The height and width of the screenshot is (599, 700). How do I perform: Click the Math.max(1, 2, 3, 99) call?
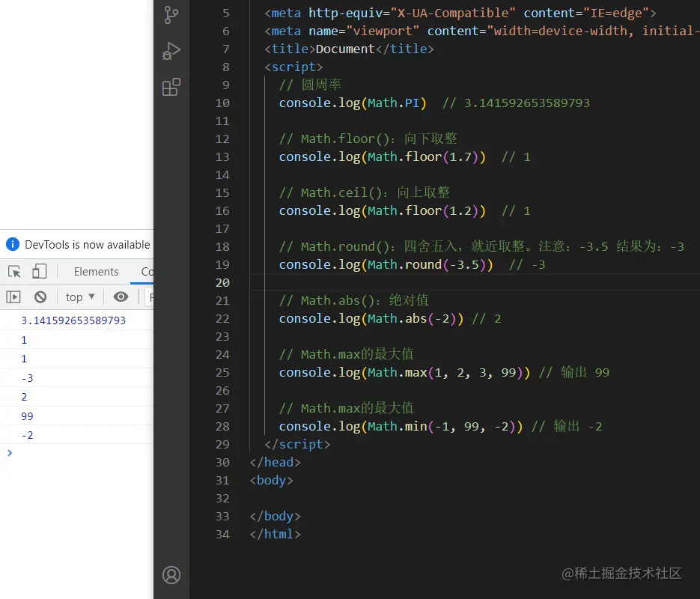click(445, 373)
